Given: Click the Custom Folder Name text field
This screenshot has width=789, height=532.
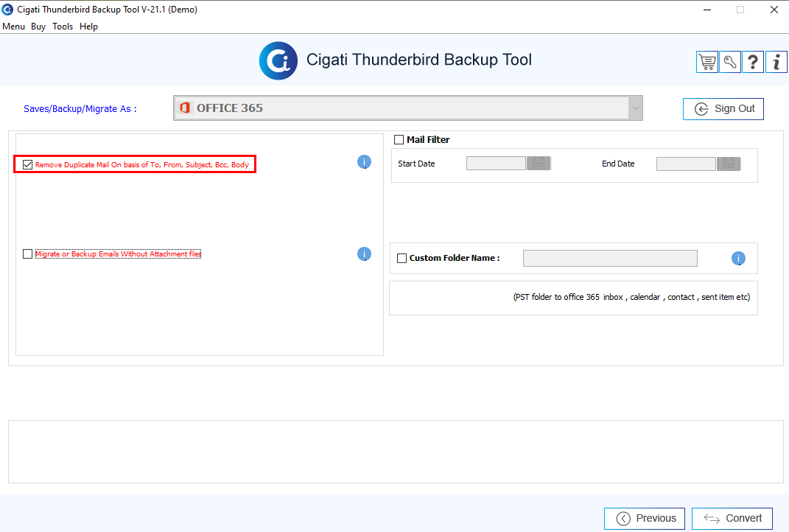Looking at the screenshot, I should tap(611, 258).
